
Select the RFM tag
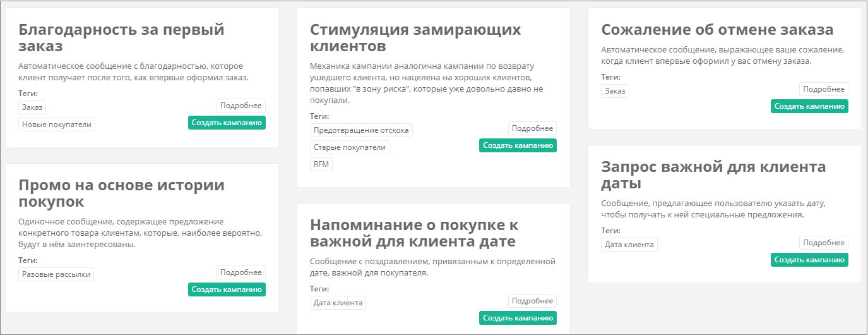tap(321, 164)
